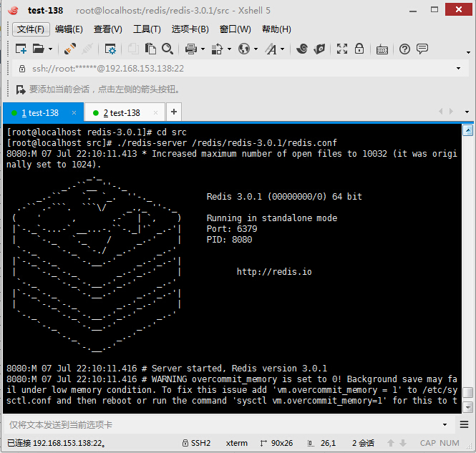Close the 2 test-138 tab
476x453 pixels.
coord(156,113)
